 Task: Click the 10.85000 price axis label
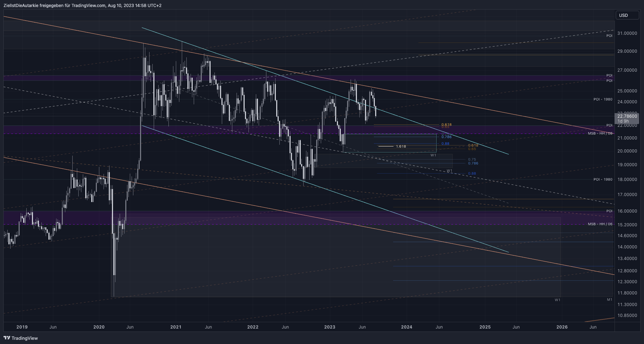pos(627,316)
